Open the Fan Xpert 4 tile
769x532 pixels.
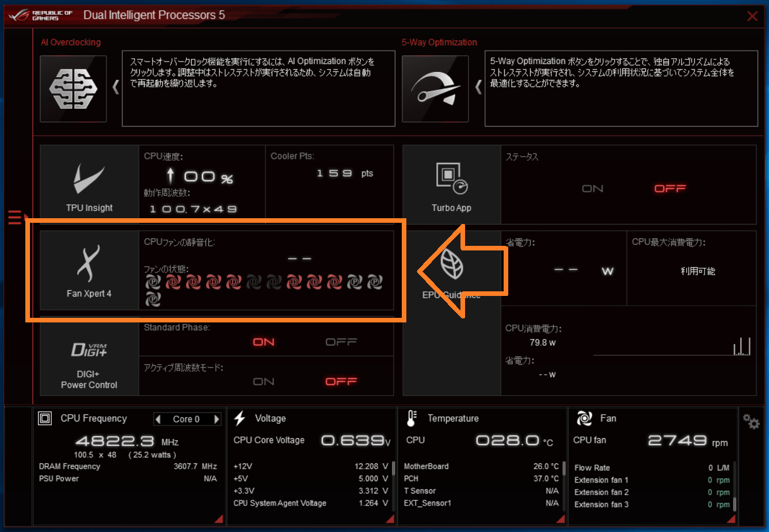pyautogui.click(x=89, y=270)
